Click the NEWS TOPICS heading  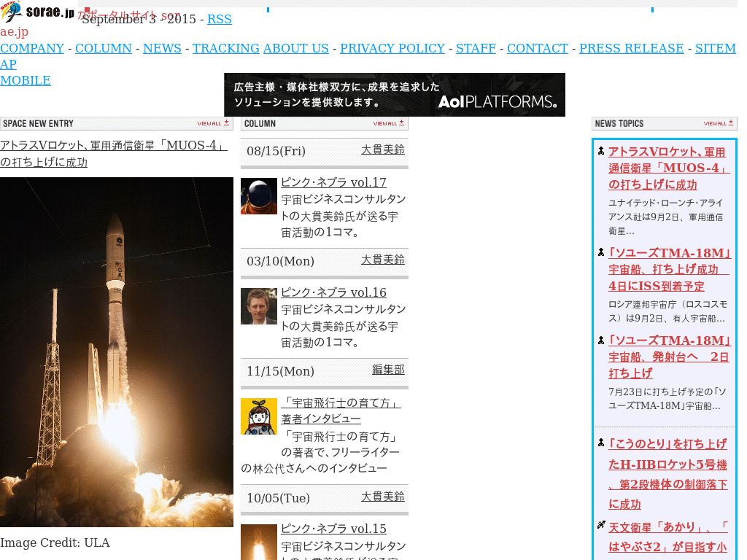click(619, 123)
